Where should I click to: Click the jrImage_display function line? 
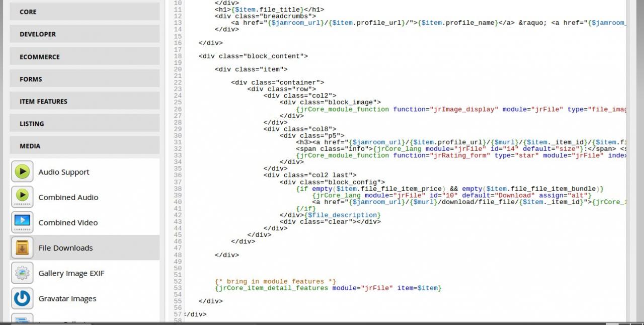coord(461,109)
